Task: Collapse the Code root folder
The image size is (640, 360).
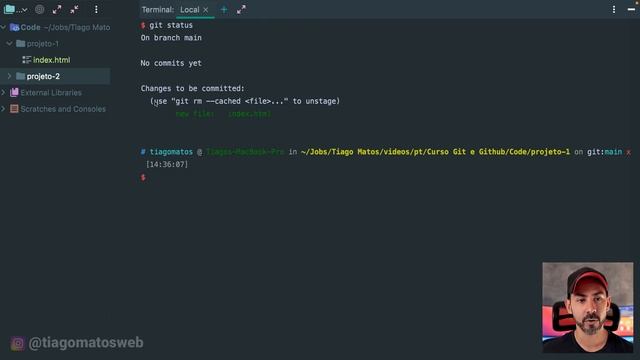Action: (x=4, y=27)
